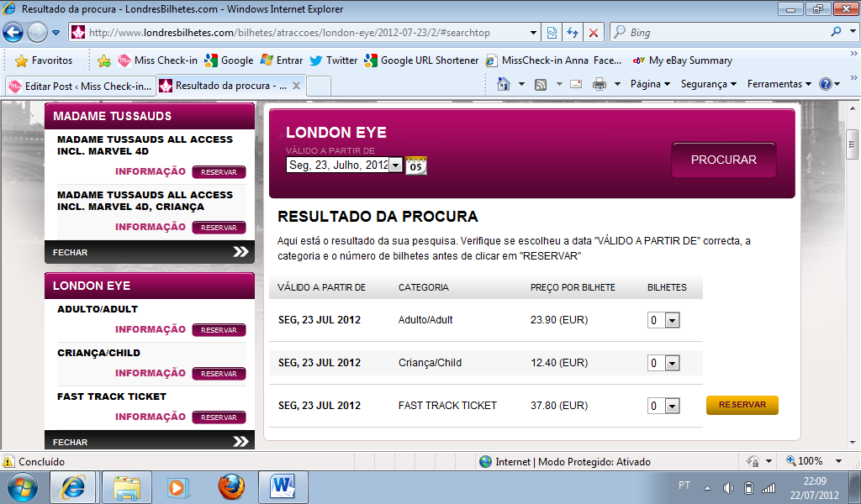The width and height of the screenshot is (861, 504).
Task: Click the browser Back arrow button
Action: point(13,33)
